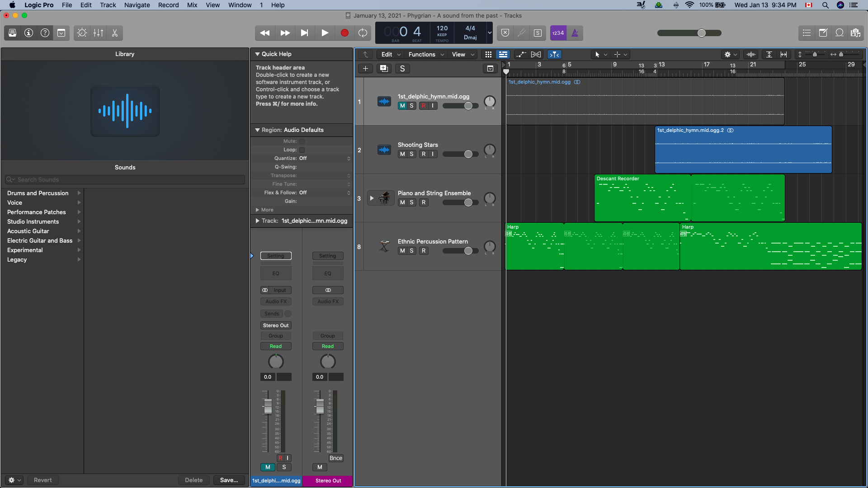This screenshot has width=868, height=488.
Task: Mute the 1st_delphic_hymn.mid.ogg track
Action: [402, 106]
